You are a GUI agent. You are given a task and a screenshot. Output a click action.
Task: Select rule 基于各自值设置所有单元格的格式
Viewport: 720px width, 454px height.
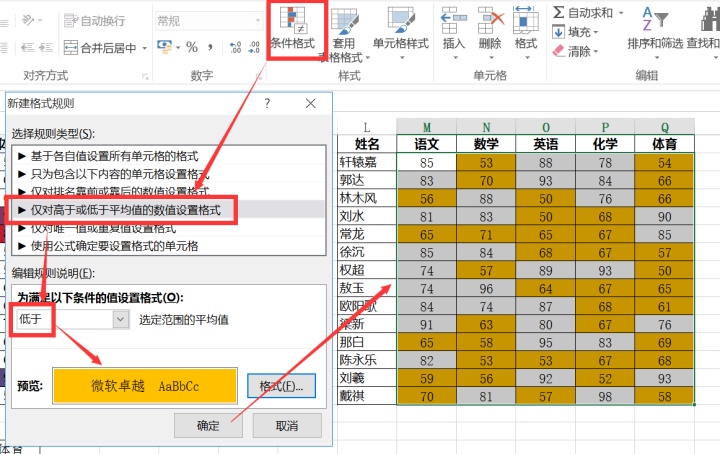(169, 156)
